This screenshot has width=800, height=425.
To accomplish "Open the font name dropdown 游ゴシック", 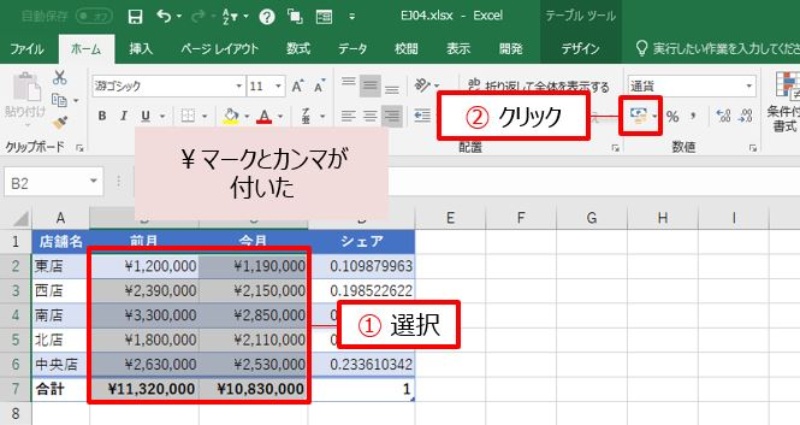I will click(239, 86).
